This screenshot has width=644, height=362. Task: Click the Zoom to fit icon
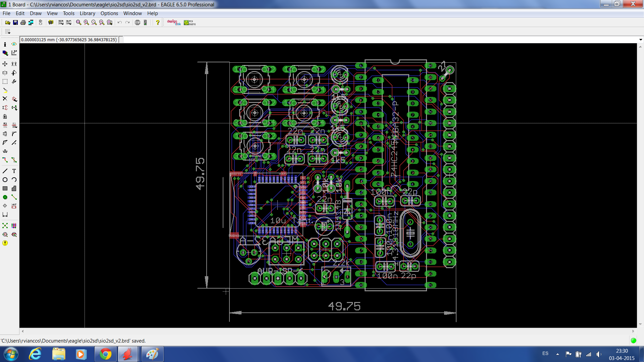tap(78, 22)
